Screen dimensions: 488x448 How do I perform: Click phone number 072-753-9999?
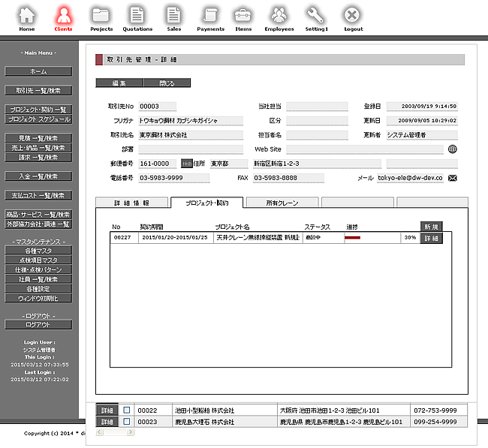coord(435,410)
